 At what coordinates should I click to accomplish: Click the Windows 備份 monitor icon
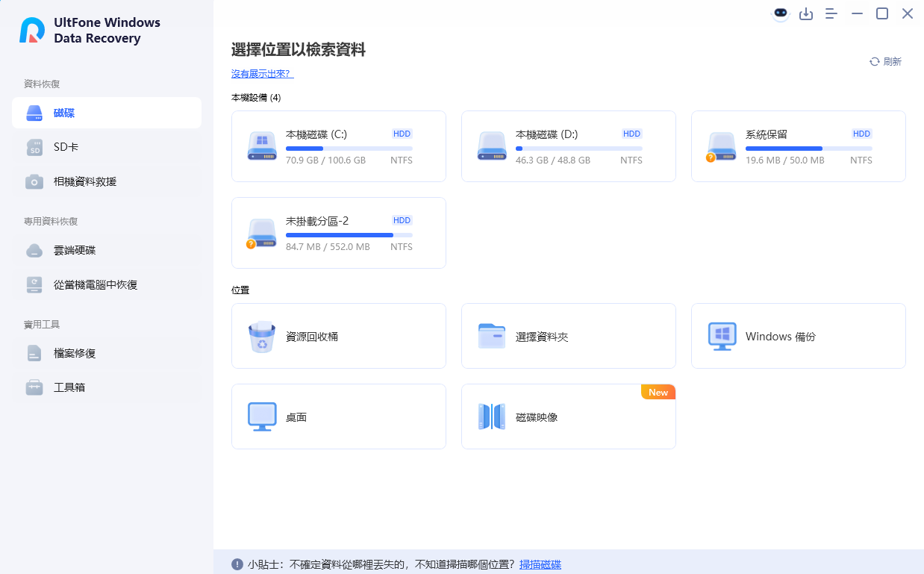(722, 337)
